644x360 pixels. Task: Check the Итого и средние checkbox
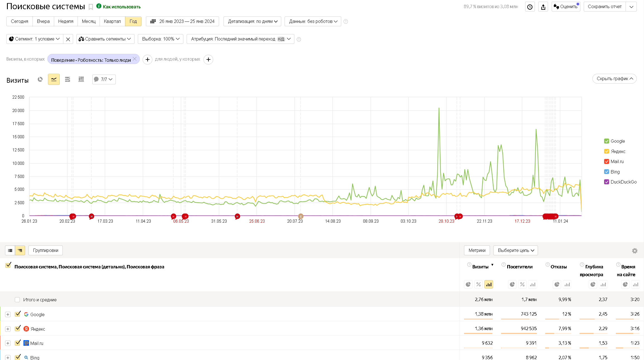pyautogui.click(x=17, y=300)
